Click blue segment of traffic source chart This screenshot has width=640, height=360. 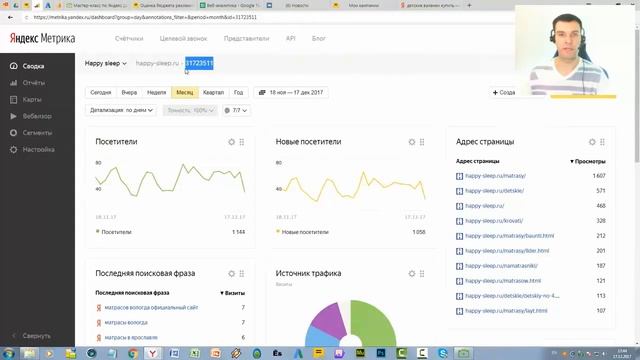320,337
